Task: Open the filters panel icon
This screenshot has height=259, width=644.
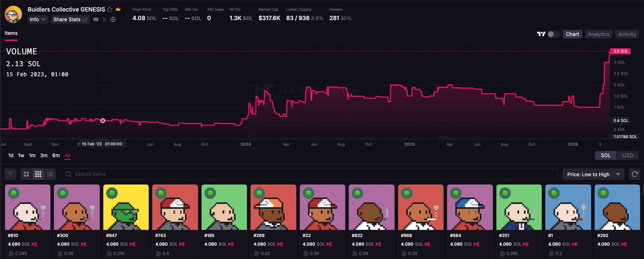Action: (11, 174)
